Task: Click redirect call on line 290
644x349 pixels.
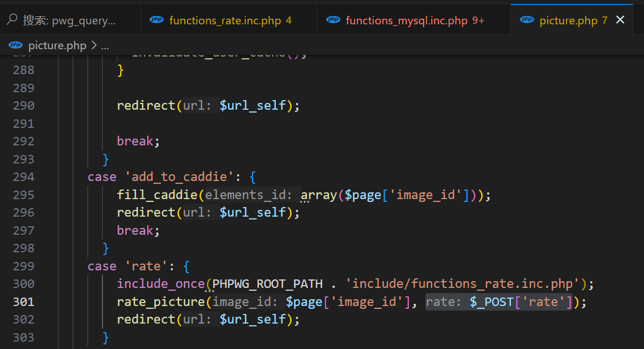Action: (146, 106)
